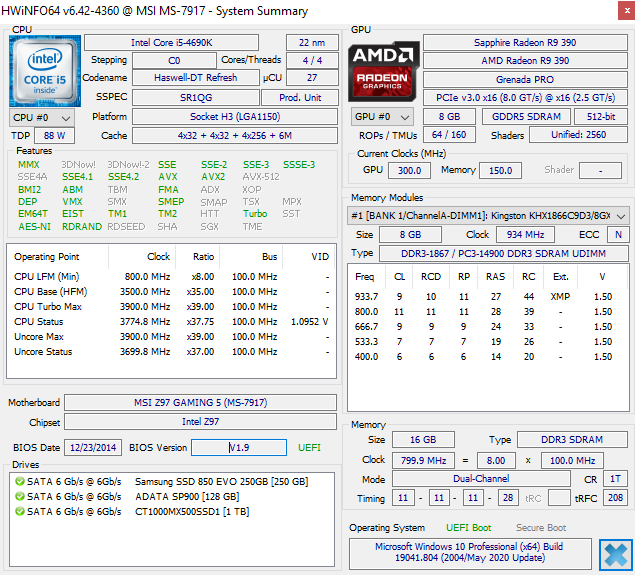Click the SR1QG SSPEC value

[196, 98]
